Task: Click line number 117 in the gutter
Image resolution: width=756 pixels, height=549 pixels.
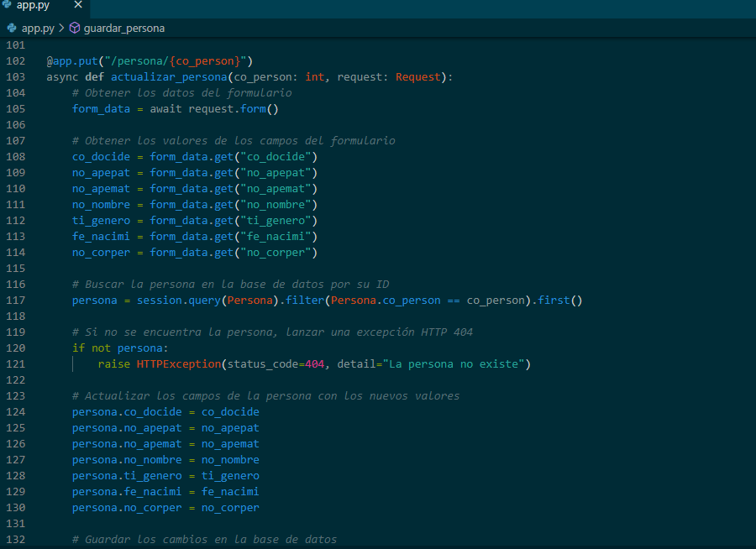Action: click(16, 301)
